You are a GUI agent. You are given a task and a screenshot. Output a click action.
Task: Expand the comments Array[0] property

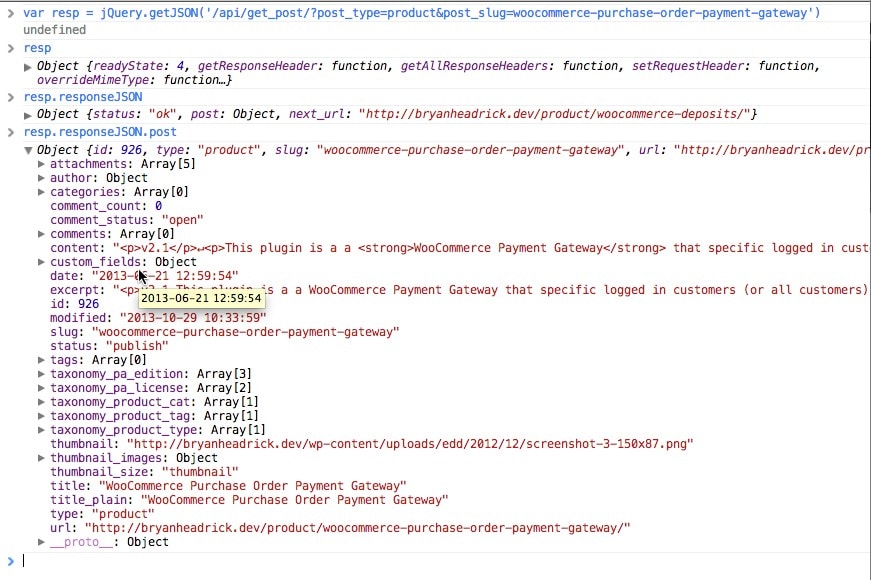point(42,234)
